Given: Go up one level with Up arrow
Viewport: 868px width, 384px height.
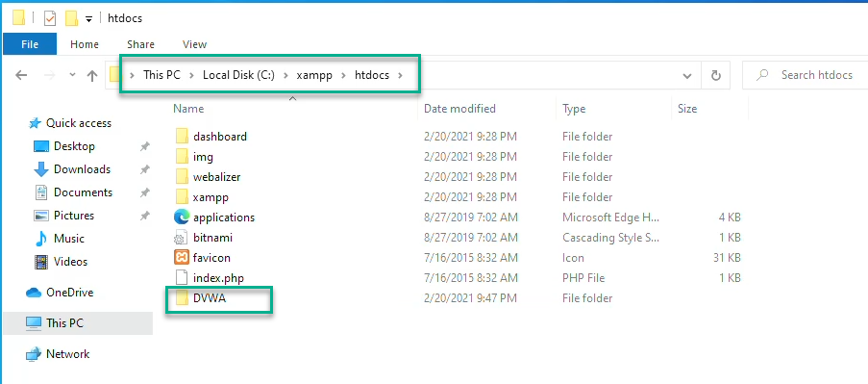Looking at the screenshot, I should [92, 75].
